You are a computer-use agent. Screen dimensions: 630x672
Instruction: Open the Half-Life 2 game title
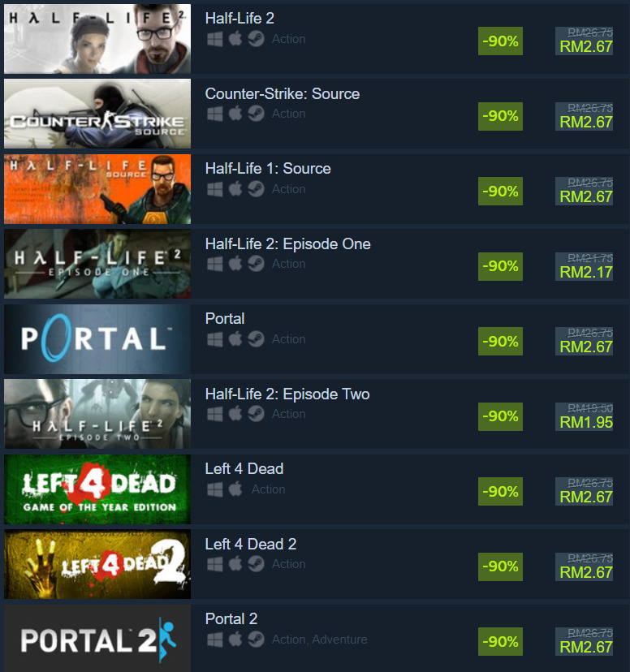pos(239,19)
